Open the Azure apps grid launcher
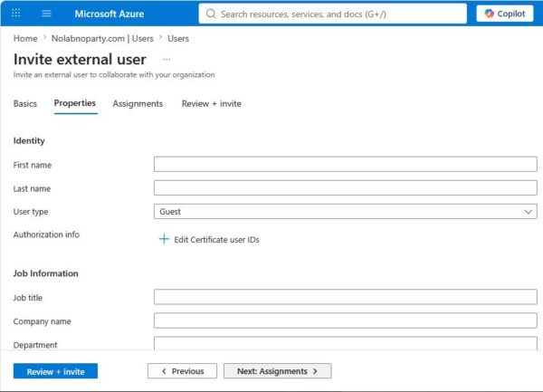This screenshot has height=392, width=543. (x=16, y=14)
